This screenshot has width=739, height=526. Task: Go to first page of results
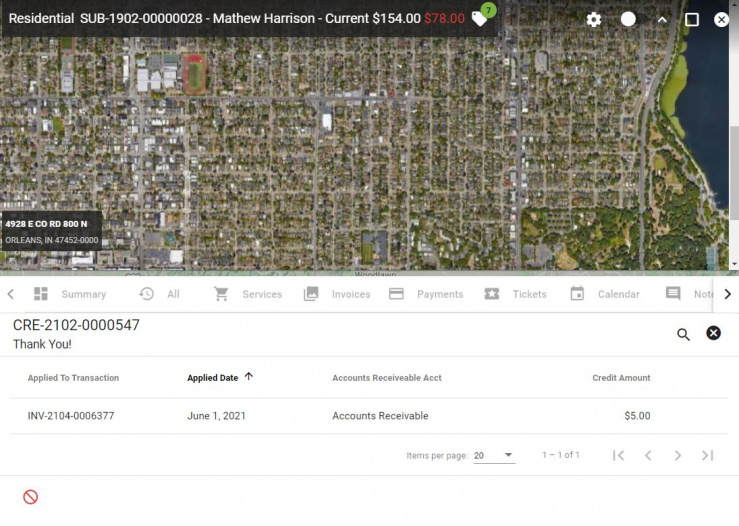click(x=618, y=455)
